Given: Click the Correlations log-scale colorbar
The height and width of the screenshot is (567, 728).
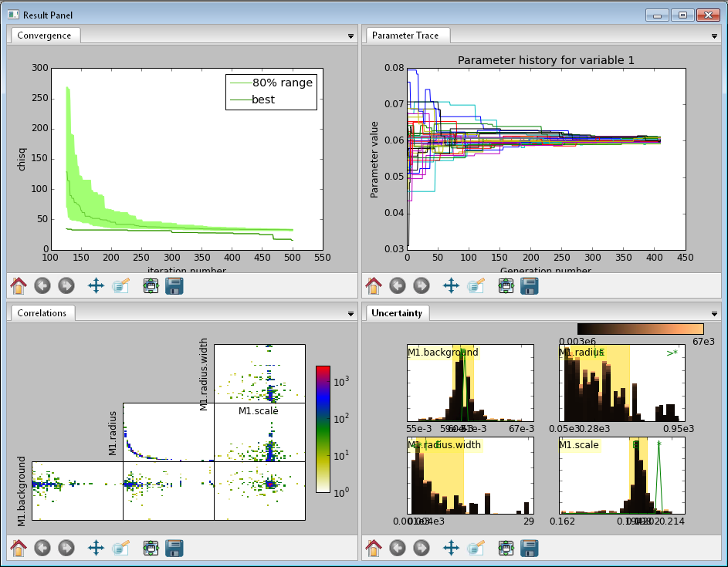Looking at the screenshot, I should (323, 429).
